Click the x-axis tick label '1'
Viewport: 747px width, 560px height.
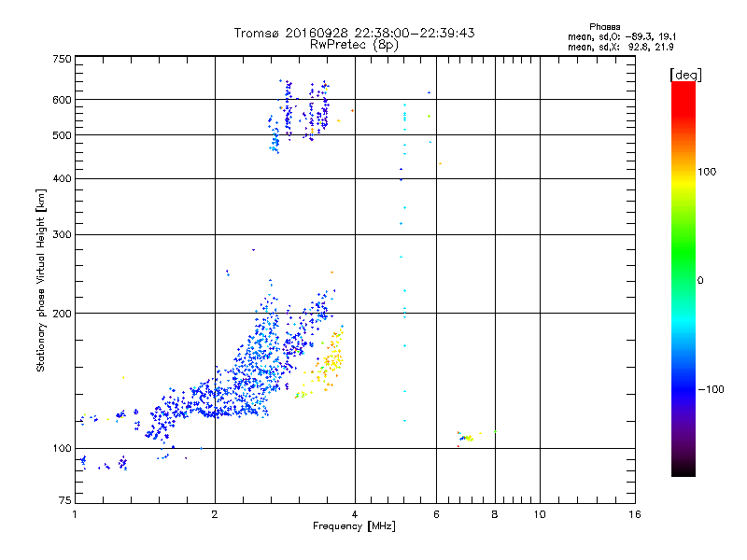coord(75,514)
